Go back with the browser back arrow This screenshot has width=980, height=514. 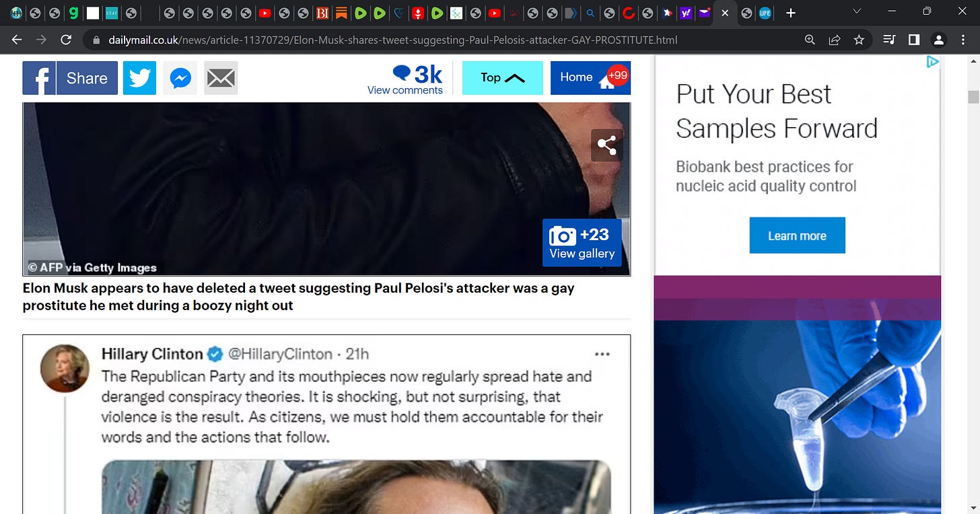tap(17, 40)
